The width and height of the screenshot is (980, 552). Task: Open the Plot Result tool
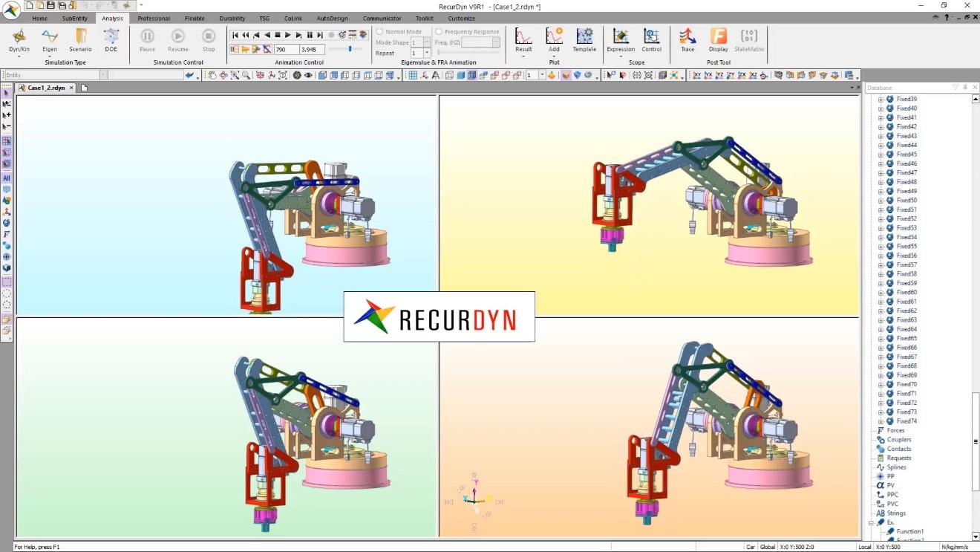point(523,38)
